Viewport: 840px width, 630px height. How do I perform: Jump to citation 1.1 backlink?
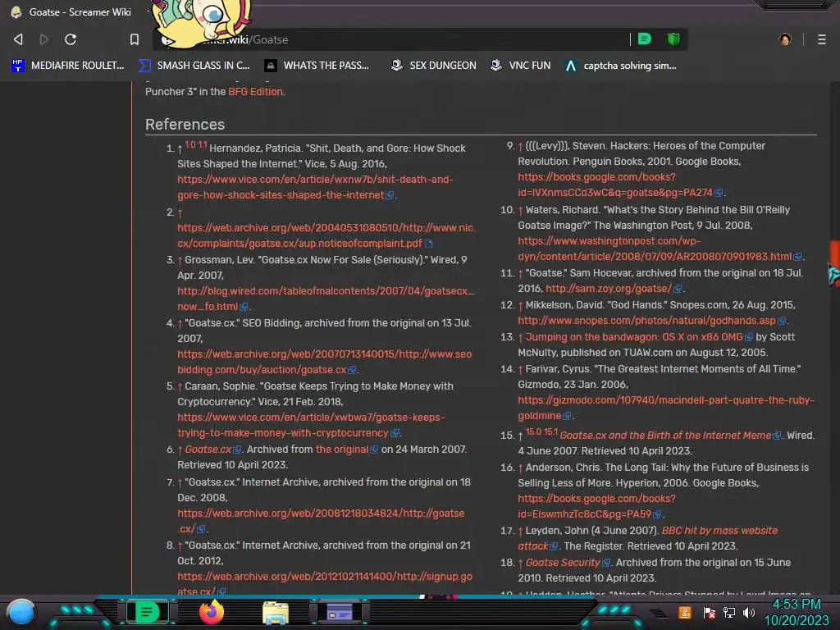point(203,144)
